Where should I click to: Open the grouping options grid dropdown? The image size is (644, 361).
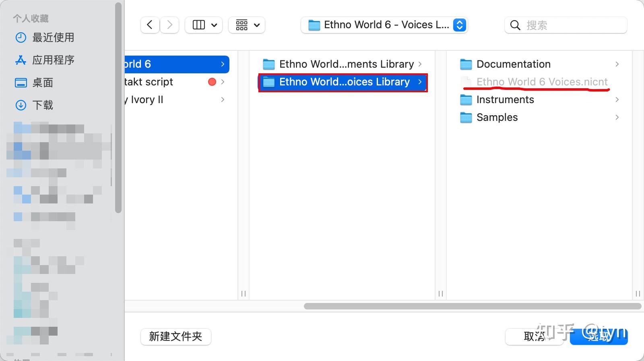coord(247,25)
